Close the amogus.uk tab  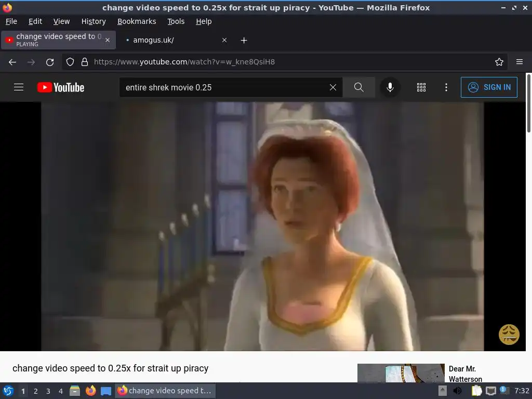(224, 40)
